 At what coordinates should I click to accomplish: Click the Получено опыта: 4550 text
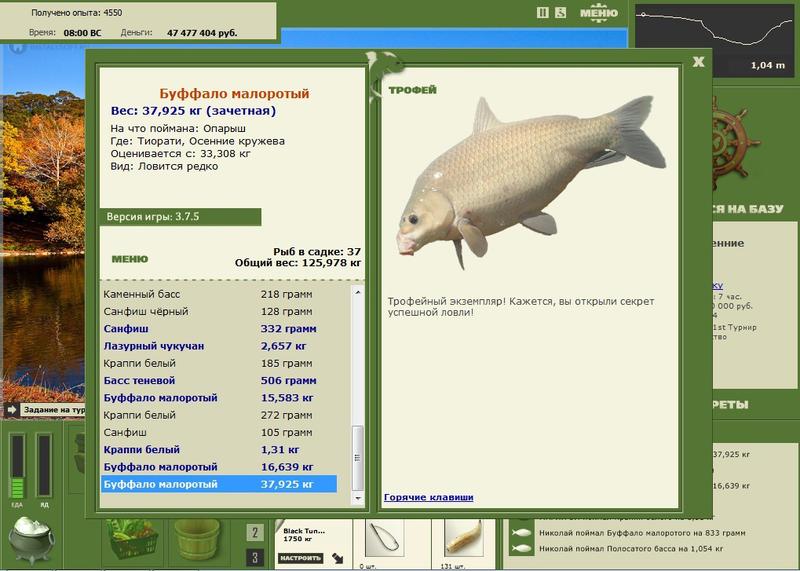click(x=77, y=13)
